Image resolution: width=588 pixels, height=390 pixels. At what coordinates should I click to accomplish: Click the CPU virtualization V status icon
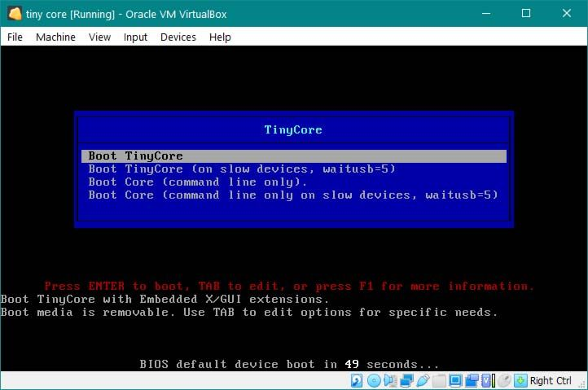(x=487, y=380)
